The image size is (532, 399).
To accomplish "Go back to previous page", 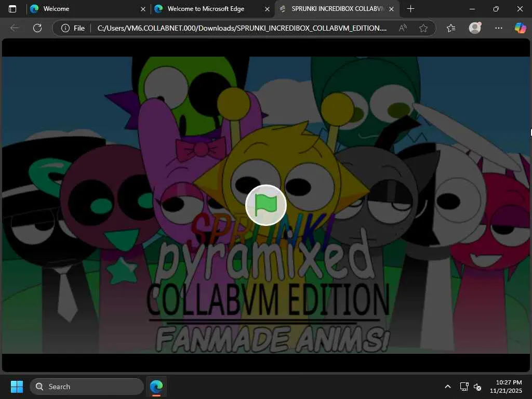I will tap(15, 28).
